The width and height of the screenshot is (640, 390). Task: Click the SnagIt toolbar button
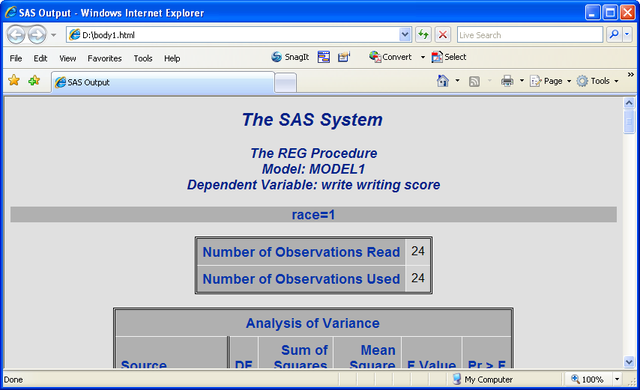coord(290,57)
